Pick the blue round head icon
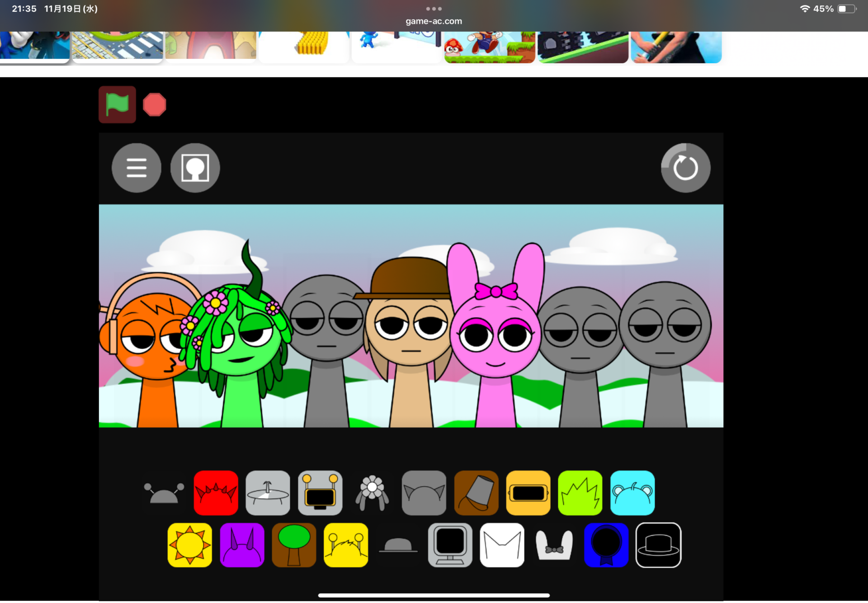This screenshot has height=603, width=868. (x=606, y=545)
